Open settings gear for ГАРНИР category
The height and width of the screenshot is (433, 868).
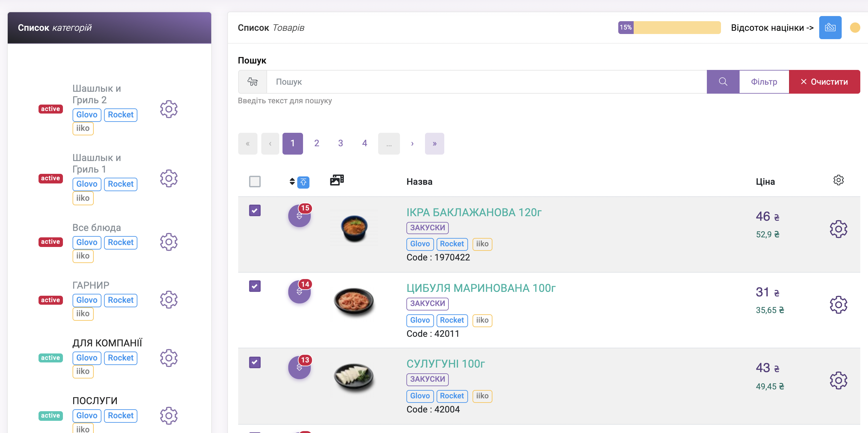coord(169,300)
